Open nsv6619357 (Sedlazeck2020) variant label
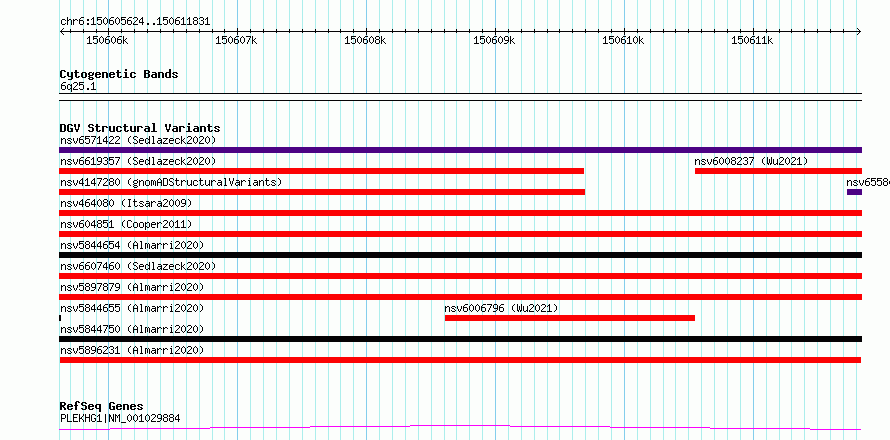 (138, 161)
